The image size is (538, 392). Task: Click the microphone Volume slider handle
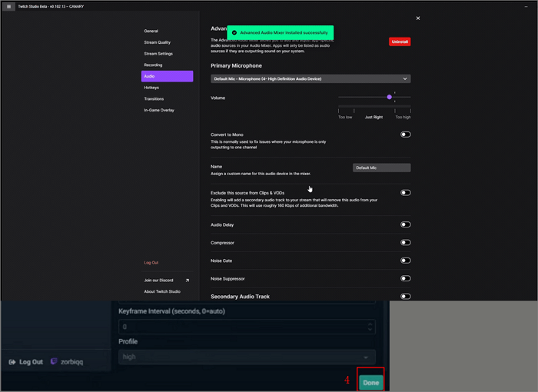click(389, 97)
